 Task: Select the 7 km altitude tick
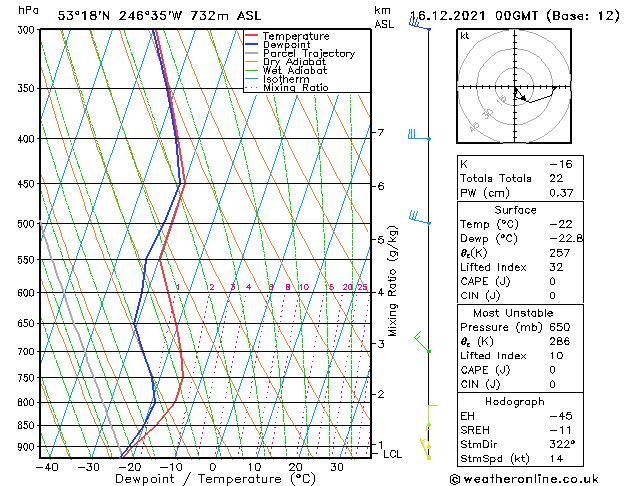click(x=381, y=132)
